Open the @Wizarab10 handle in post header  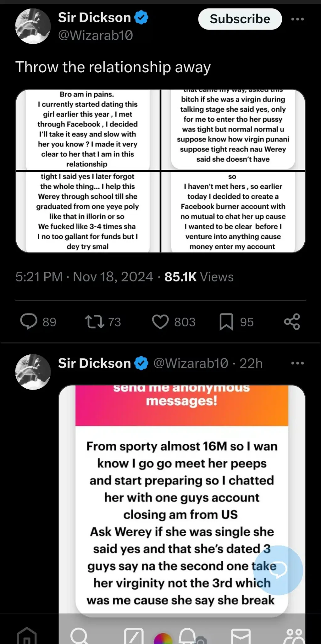click(95, 35)
